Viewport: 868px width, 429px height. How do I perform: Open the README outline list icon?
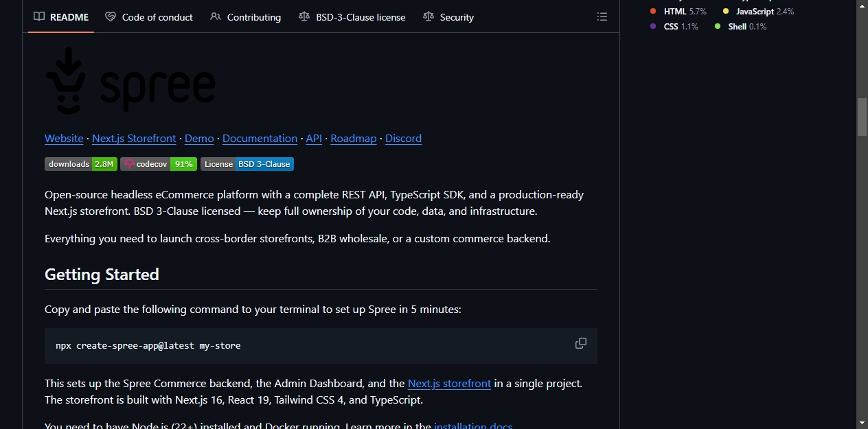pos(602,16)
